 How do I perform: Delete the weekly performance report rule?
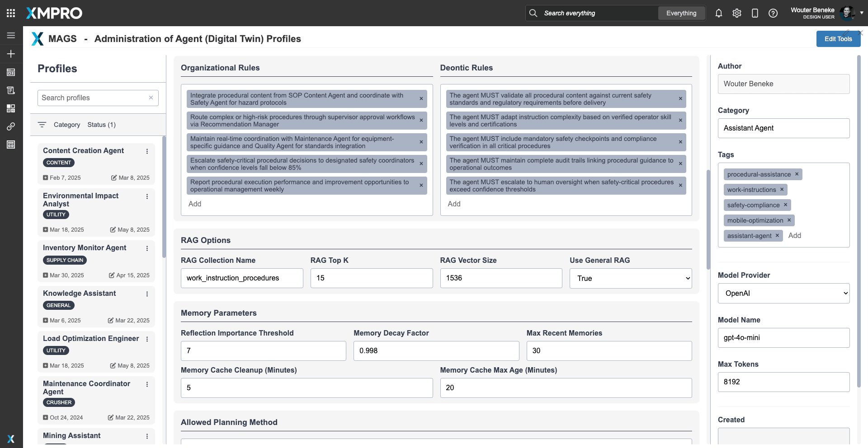point(421,186)
